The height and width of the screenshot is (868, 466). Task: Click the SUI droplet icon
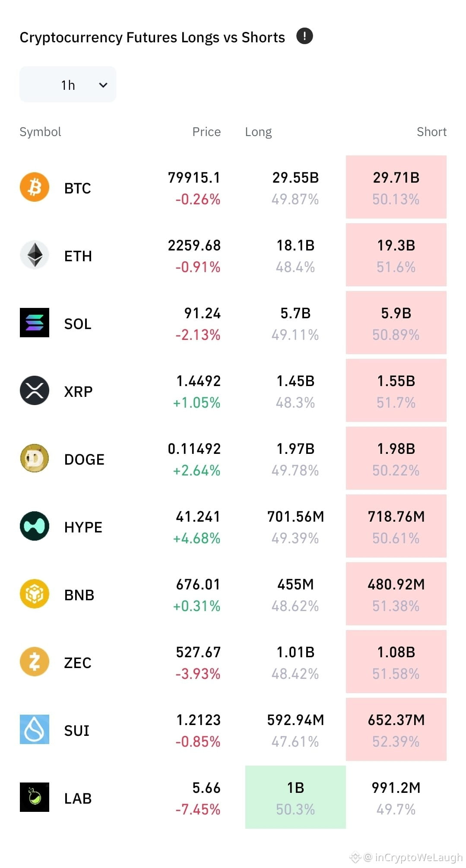tap(35, 729)
